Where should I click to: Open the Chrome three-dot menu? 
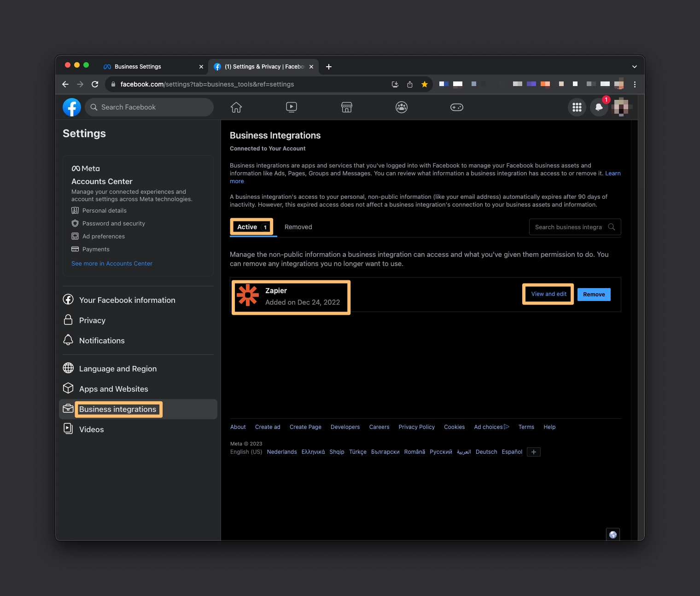pos(635,84)
